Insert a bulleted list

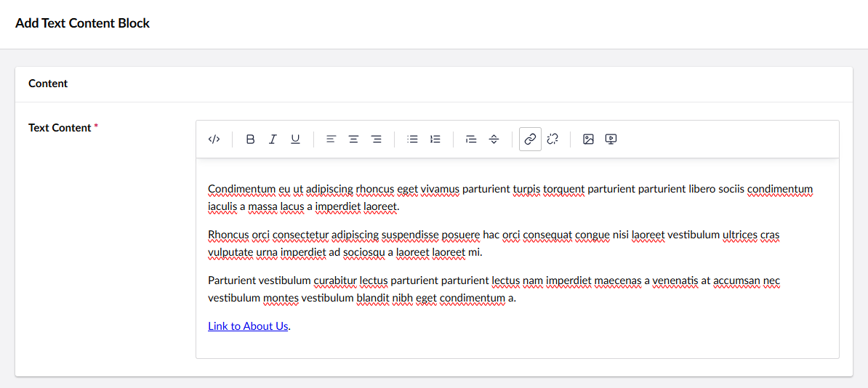coord(412,140)
